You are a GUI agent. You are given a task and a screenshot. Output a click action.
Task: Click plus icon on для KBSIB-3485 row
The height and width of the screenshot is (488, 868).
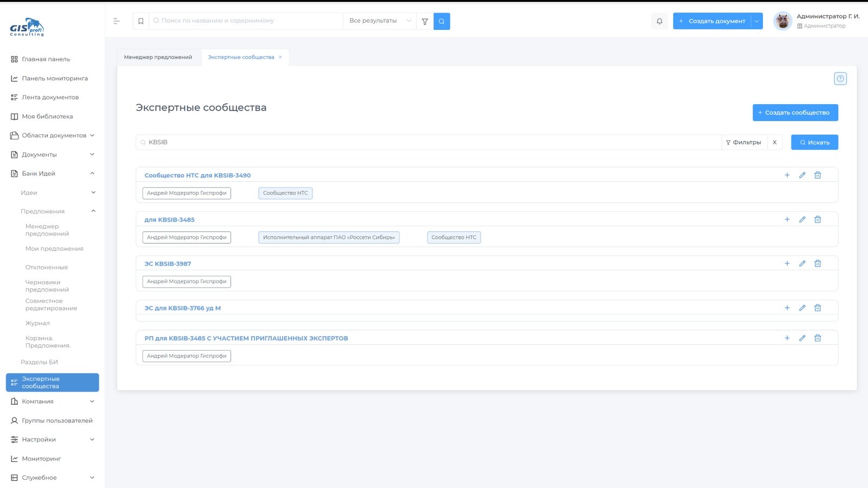[787, 219]
